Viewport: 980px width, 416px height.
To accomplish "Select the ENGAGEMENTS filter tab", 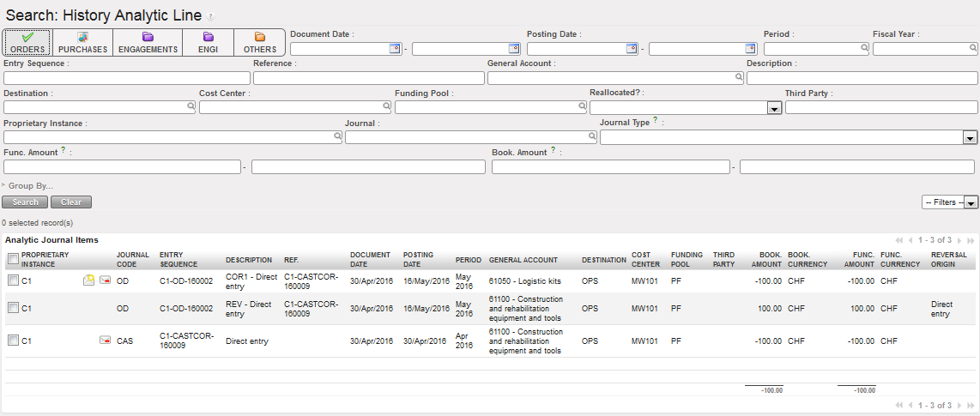I will point(148,42).
